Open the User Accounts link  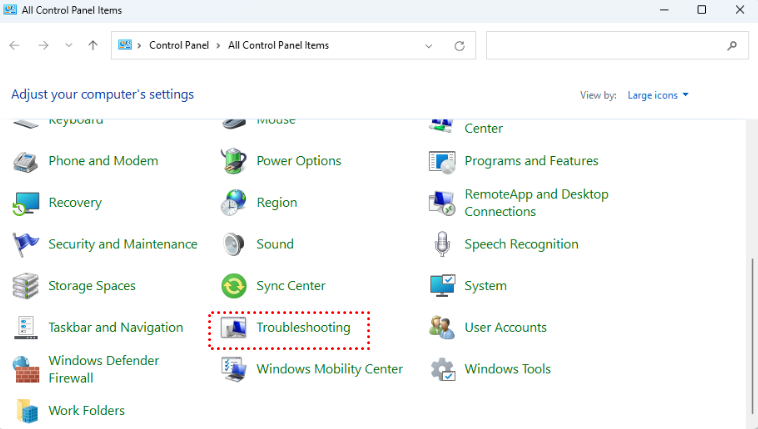coord(505,328)
